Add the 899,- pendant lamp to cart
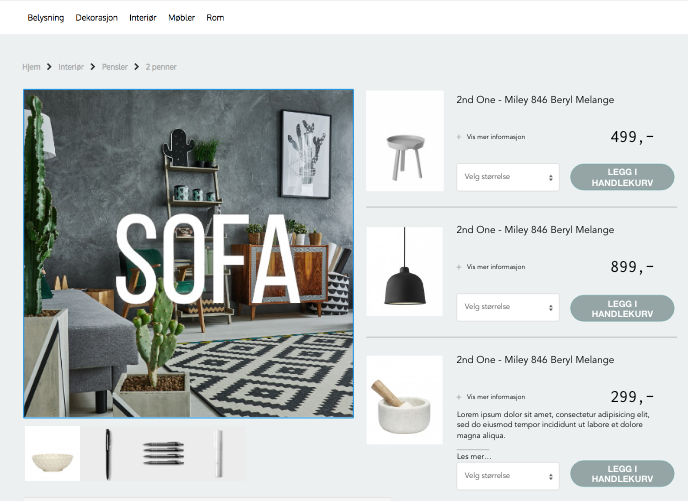Screen dimensions: 688x501 coord(622,308)
